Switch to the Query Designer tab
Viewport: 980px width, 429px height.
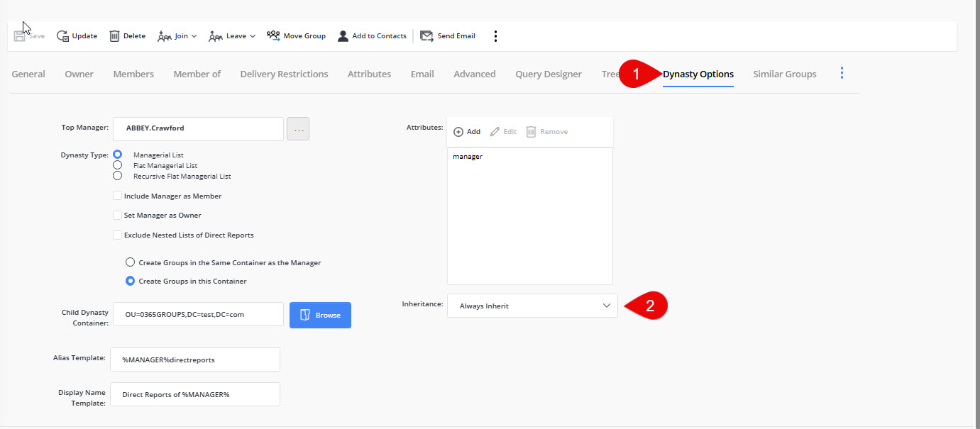coord(548,73)
